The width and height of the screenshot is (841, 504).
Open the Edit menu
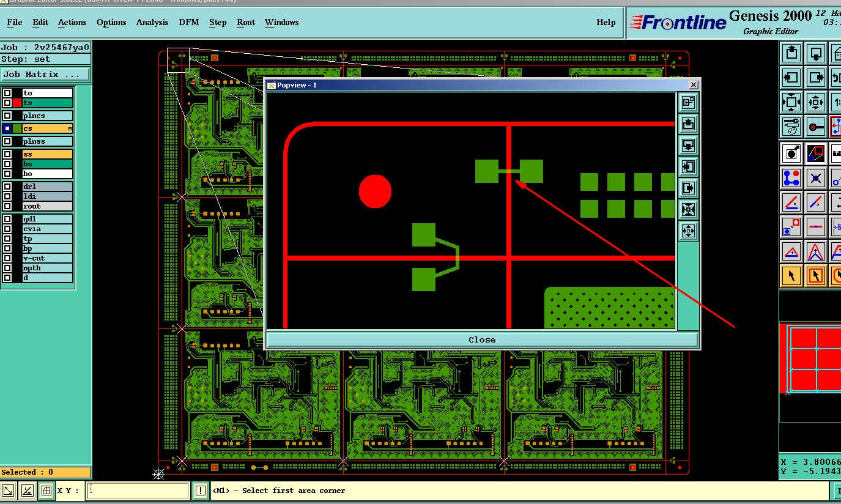(40, 23)
